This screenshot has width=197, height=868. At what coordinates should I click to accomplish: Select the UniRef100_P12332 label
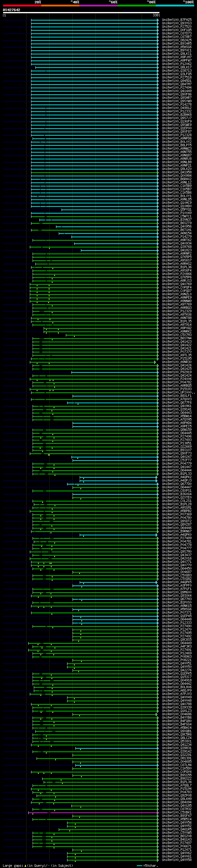coord(177,111)
